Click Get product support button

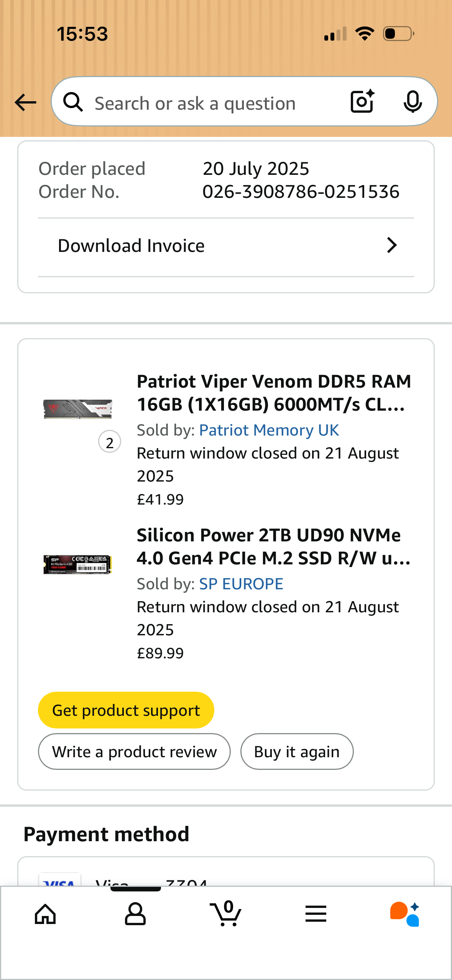coord(126,710)
